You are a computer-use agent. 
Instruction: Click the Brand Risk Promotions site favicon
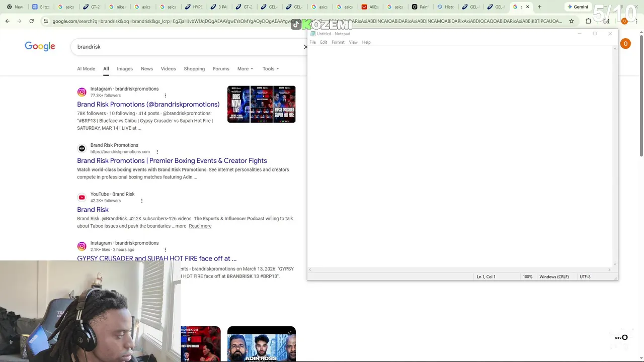(x=82, y=148)
